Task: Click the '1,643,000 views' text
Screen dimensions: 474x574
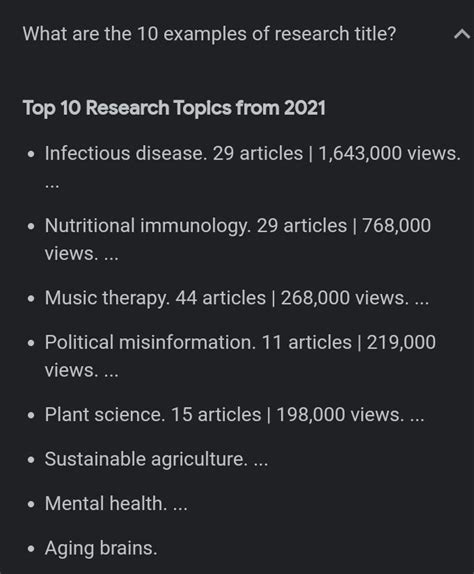Action: tap(389, 153)
